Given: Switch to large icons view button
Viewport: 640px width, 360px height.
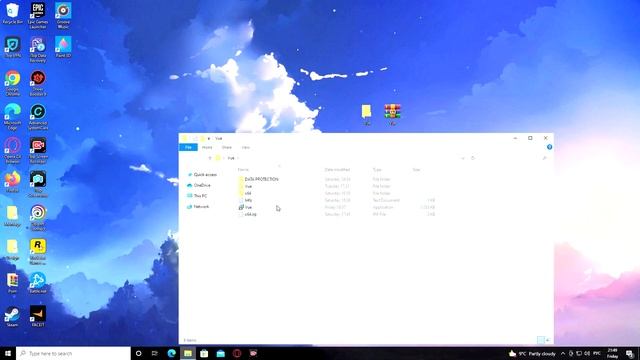Looking at the screenshot, I should pos(547,340).
